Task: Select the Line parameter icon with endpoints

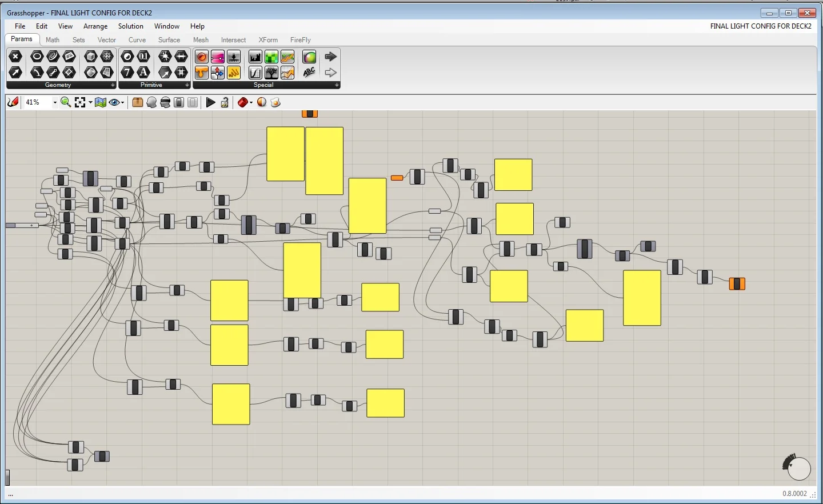Action: [x=53, y=73]
